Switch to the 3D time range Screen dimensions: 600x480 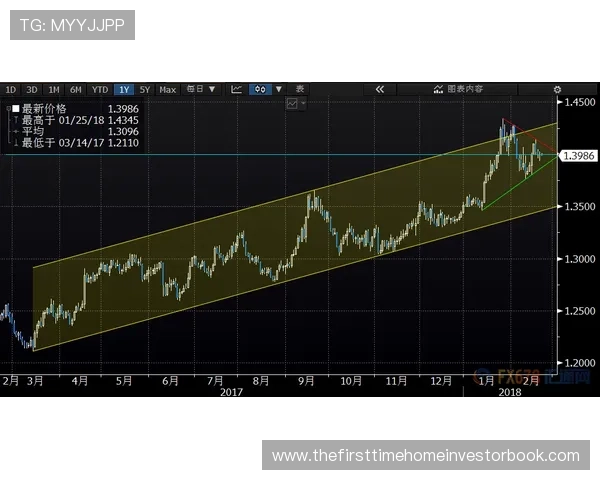click(31, 89)
